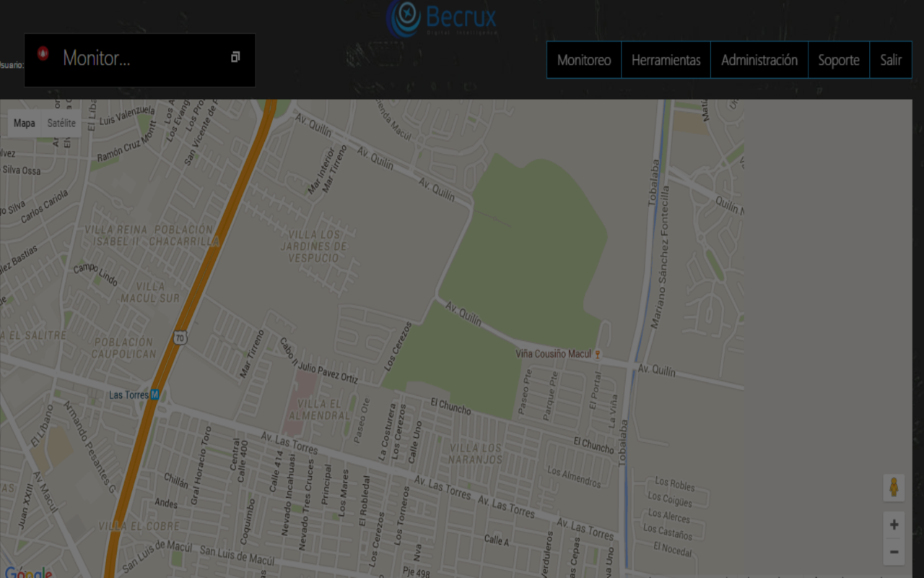924x578 pixels.
Task: Open the Monitoreo menu
Action: (584, 60)
